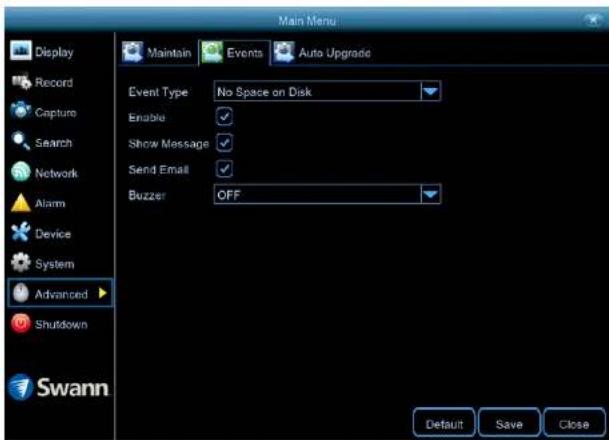Uncheck the Show Message checkbox

[224, 143]
